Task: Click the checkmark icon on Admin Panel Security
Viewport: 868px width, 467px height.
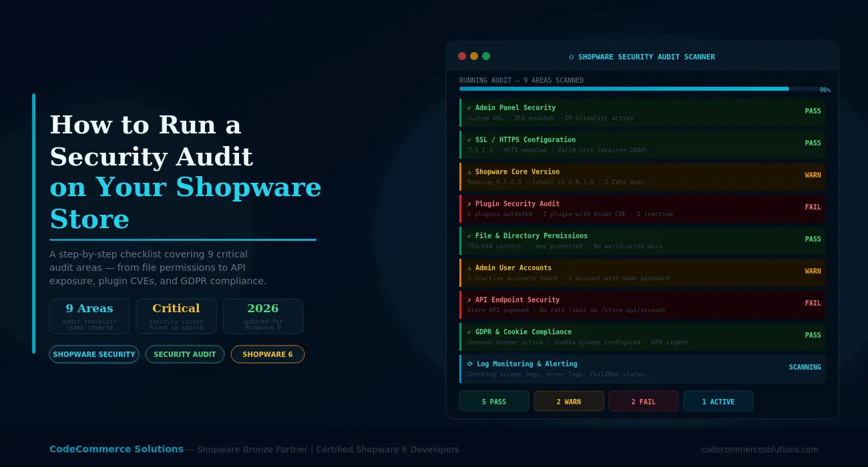Action: (469, 107)
